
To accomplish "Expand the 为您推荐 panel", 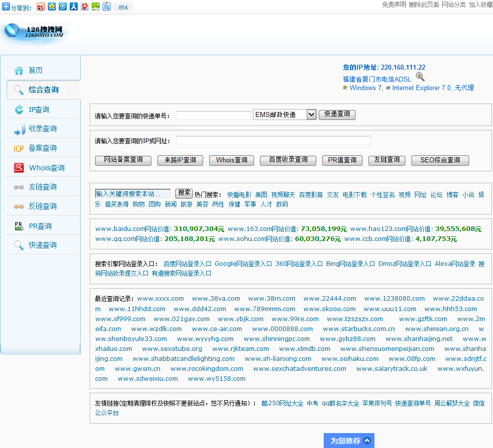I will 349,441.
